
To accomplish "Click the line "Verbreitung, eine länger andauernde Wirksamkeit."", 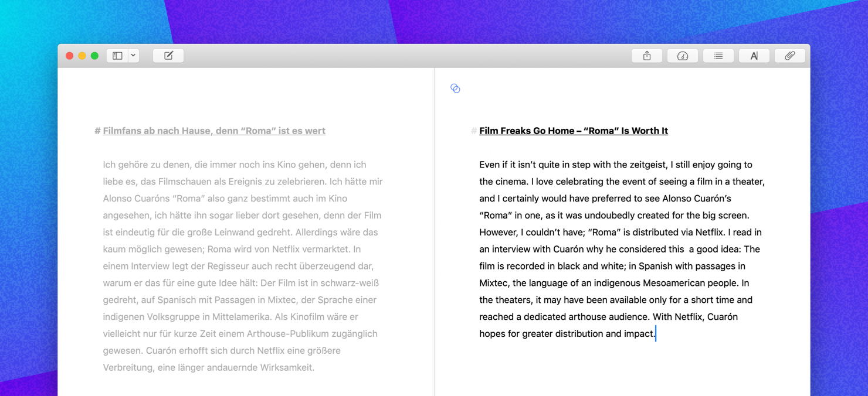I will click(x=209, y=368).
